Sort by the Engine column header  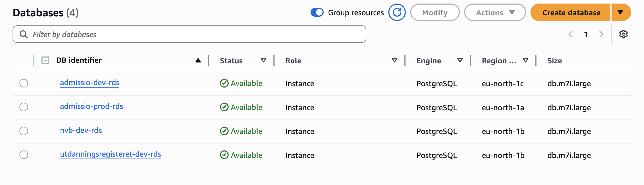pyautogui.click(x=429, y=61)
